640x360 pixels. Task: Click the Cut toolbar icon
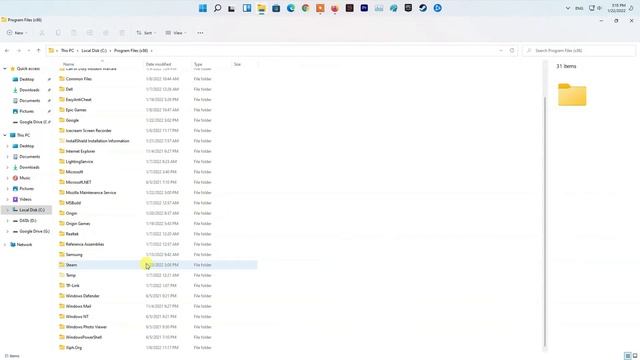coord(42,33)
